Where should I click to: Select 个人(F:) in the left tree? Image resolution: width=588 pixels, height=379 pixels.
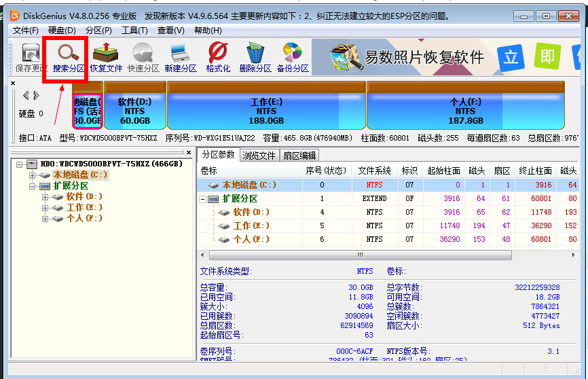84,219
